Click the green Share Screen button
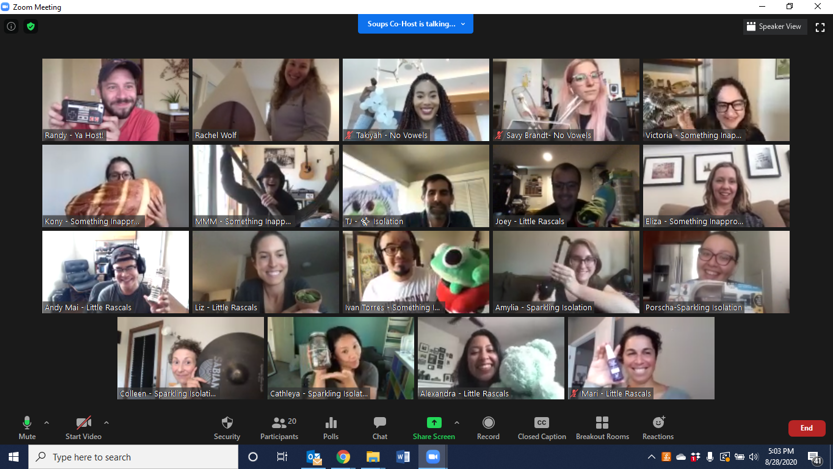The height and width of the screenshot is (469, 833). click(433, 427)
